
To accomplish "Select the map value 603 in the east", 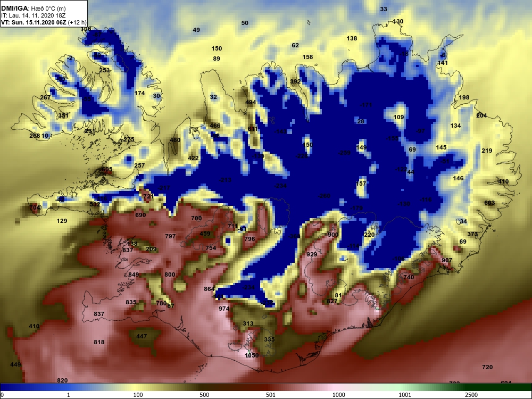I will click(489, 203).
